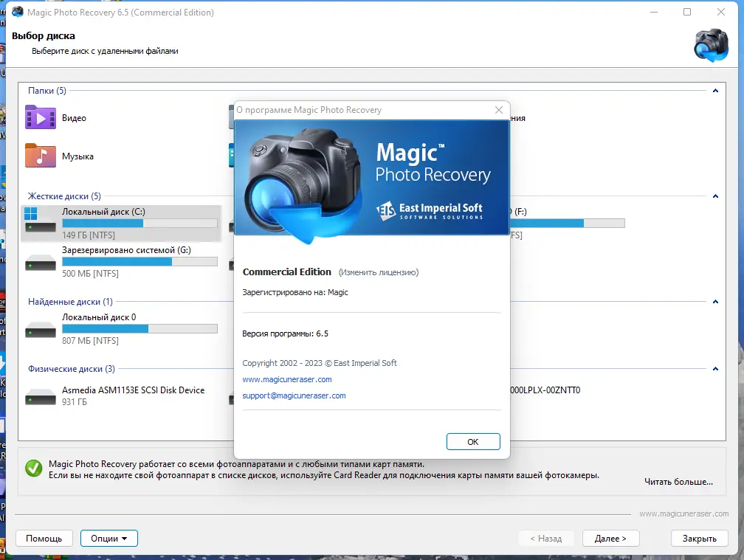The height and width of the screenshot is (560, 744).
Task: Open the Опции dropdown button
Action: click(109, 538)
